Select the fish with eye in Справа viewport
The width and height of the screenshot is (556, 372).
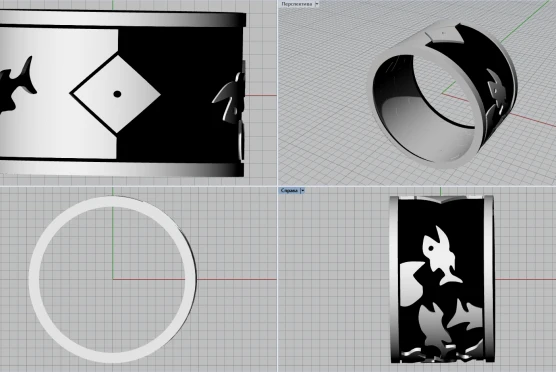(441, 255)
